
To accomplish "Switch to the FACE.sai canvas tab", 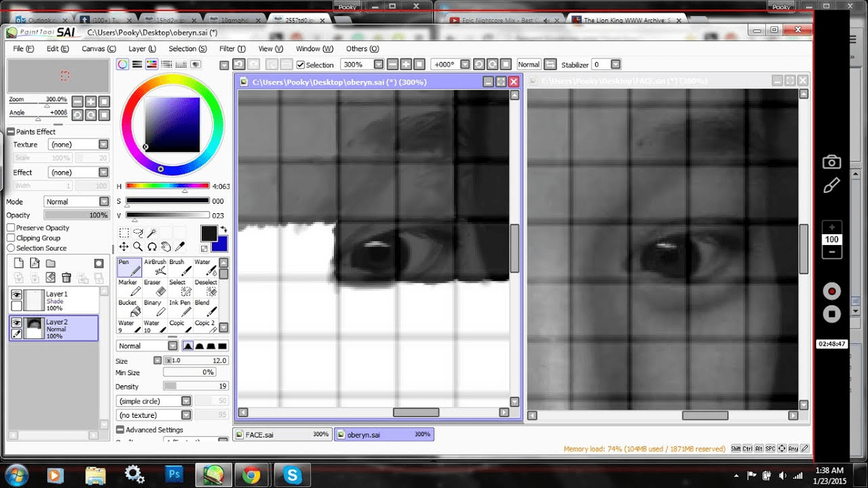I will [281, 434].
